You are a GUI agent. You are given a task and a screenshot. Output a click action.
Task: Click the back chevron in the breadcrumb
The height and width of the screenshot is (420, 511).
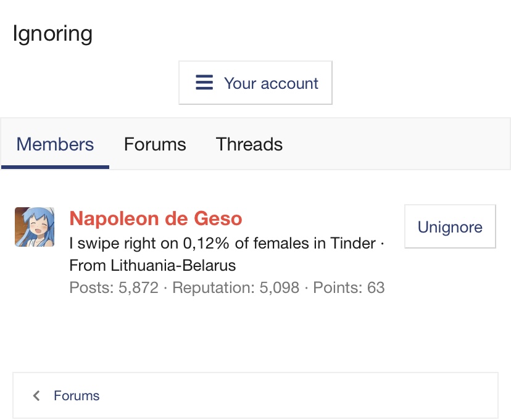click(x=36, y=396)
